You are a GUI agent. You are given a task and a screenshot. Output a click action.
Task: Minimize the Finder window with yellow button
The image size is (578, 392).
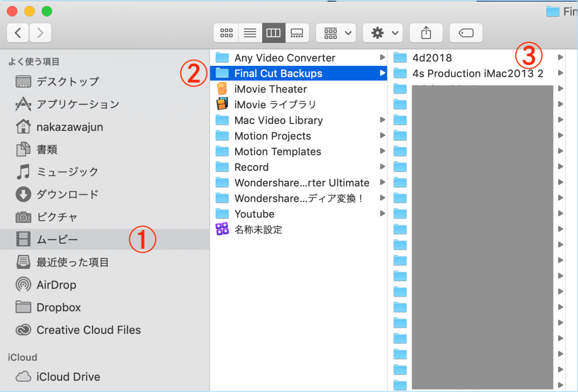click(30, 11)
